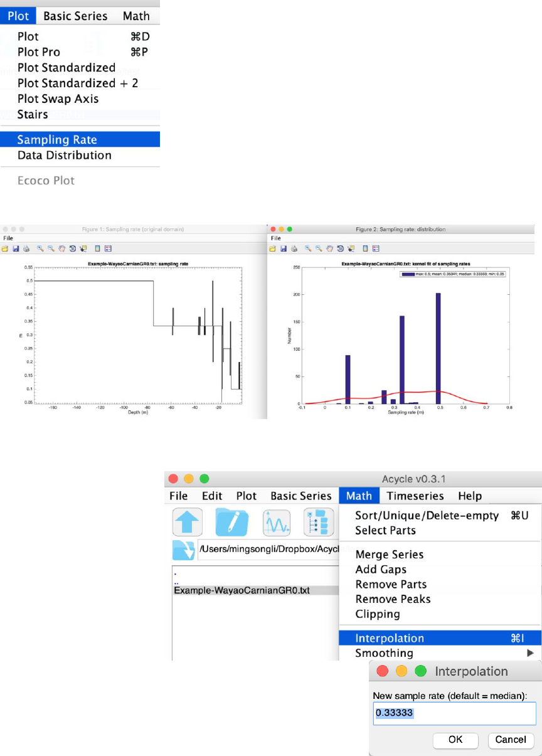The image size is (542, 756).
Task: Click the highlighted Plot menu header above the open dropdown
Action: (18, 16)
